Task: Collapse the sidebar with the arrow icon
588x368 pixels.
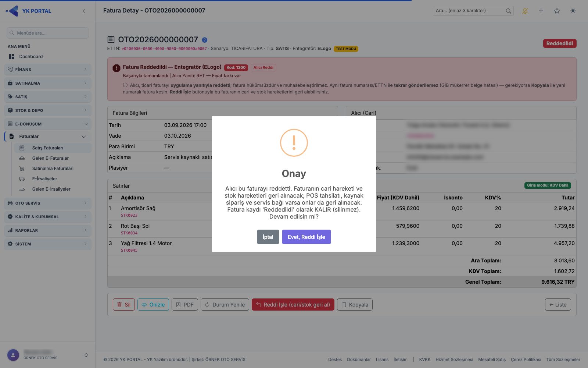Action: click(84, 11)
